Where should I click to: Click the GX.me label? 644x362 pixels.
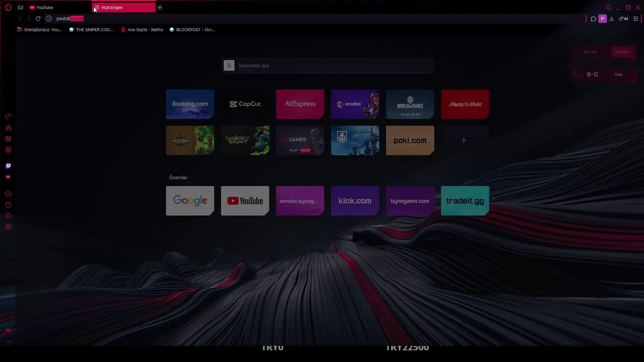(x=590, y=52)
